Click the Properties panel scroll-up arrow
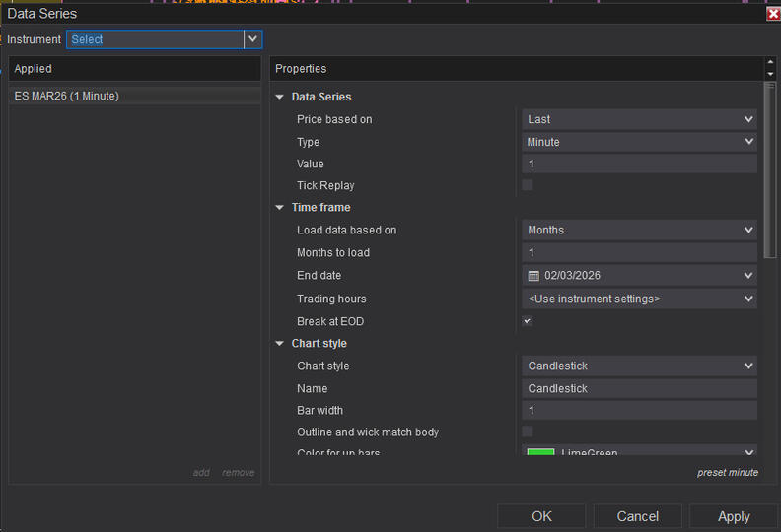Screen dimensions: 781x532 [x=770, y=63]
